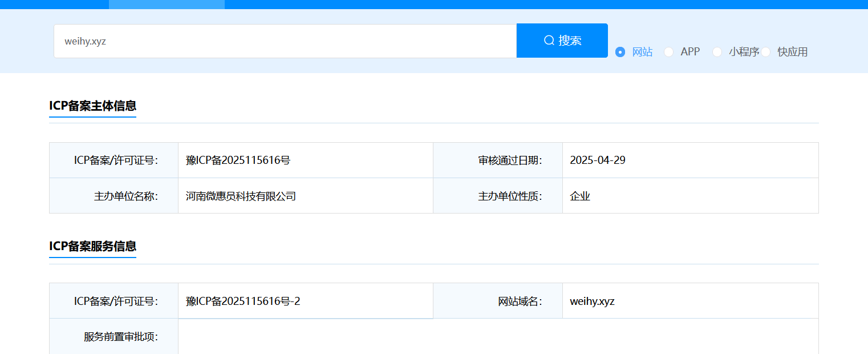The height and width of the screenshot is (354, 868).
Task: Click the 豫ICP备2025115616号 value cell
Action: point(306,160)
